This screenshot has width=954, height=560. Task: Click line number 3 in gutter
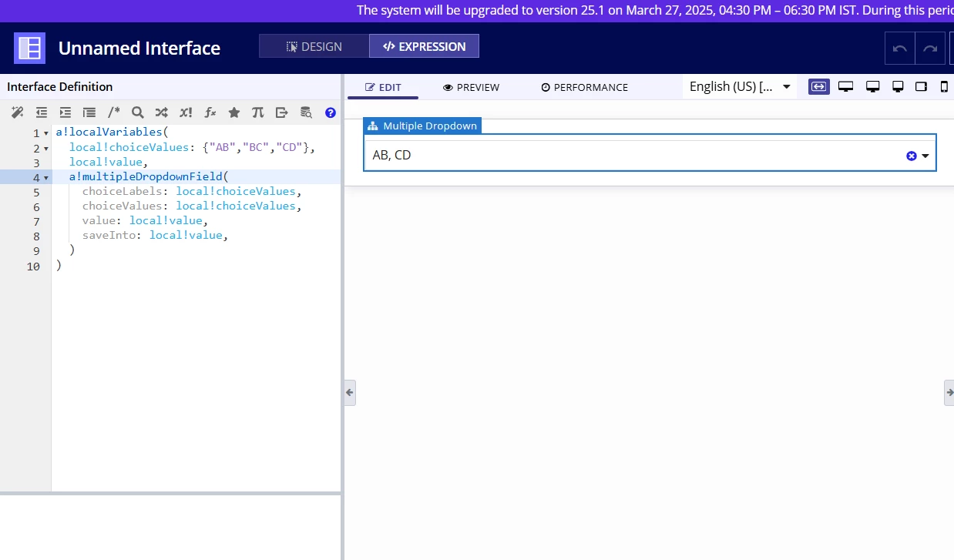click(36, 163)
